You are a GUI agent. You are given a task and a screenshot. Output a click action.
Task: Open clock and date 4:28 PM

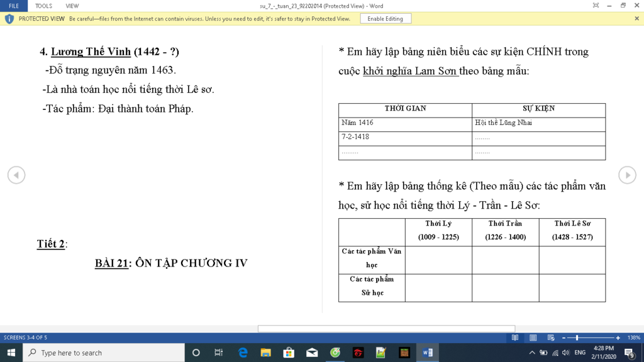(603, 353)
